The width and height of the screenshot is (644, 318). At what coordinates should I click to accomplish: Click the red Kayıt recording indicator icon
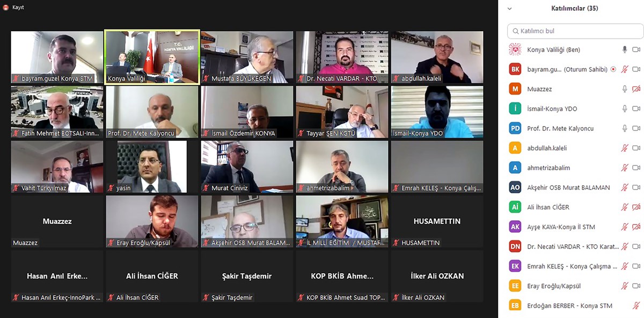(5, 7)
